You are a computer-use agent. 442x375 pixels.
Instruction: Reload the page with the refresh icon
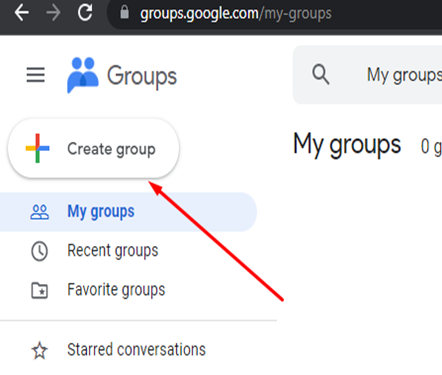pyautogui.click(x=85, y=13)
